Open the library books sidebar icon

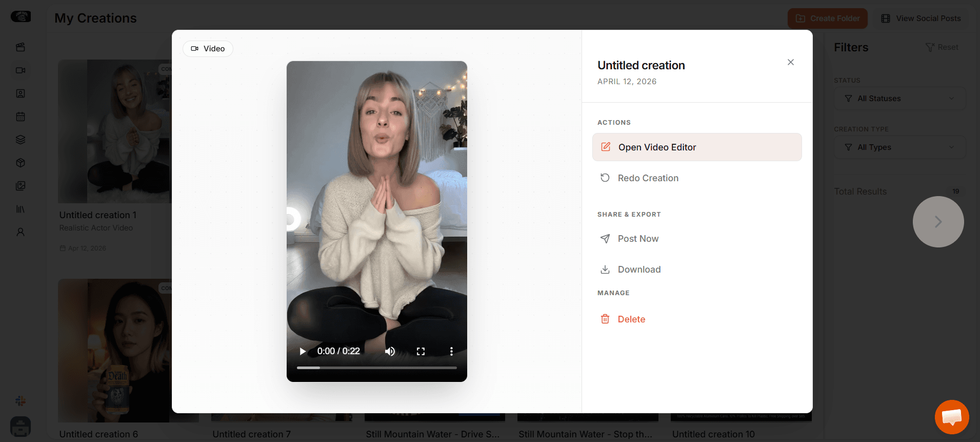pyautogui.click(x=21, y=209)
